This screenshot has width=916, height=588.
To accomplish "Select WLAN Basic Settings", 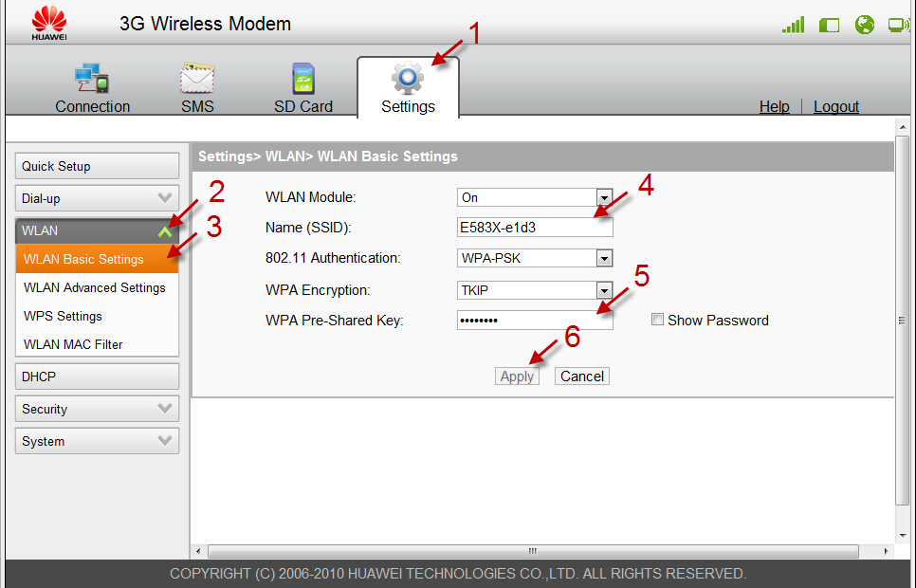I will coord(97,259).
